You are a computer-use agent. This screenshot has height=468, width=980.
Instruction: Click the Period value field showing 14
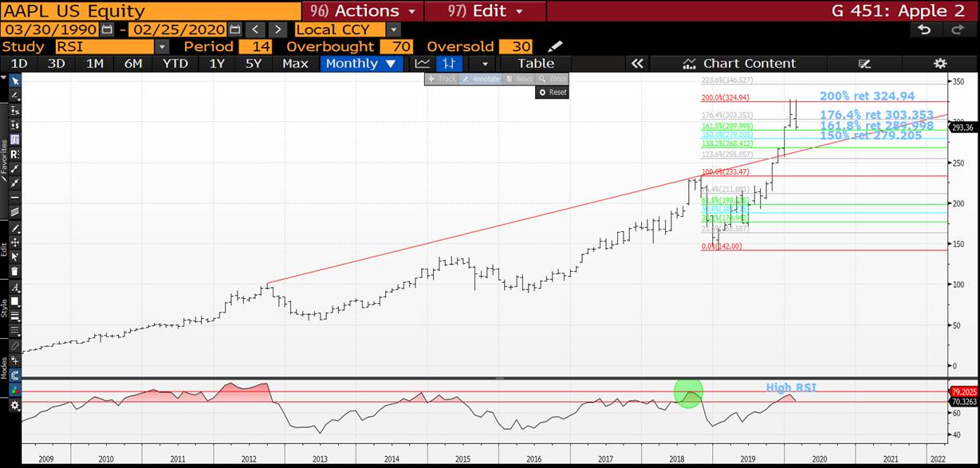(255, 47)
